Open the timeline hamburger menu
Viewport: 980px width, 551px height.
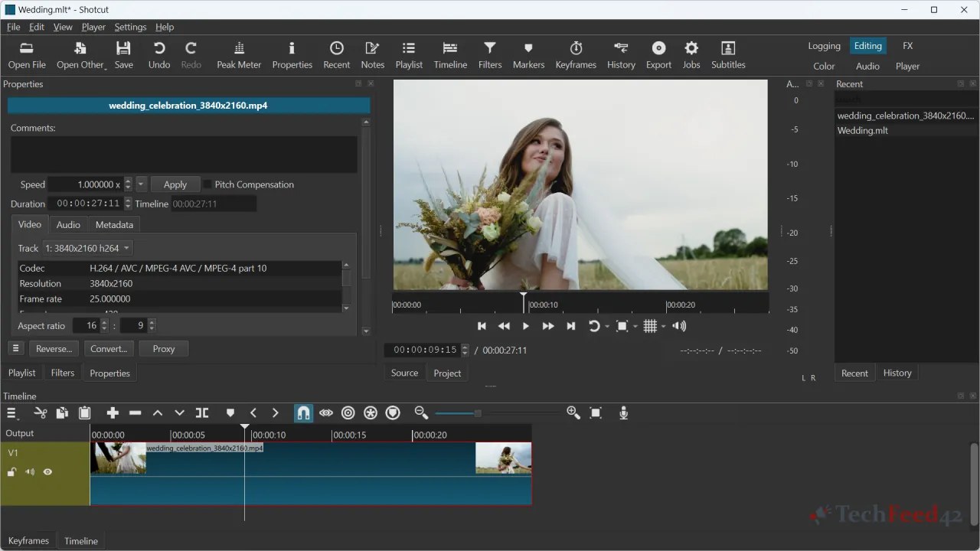pos(12,413)
